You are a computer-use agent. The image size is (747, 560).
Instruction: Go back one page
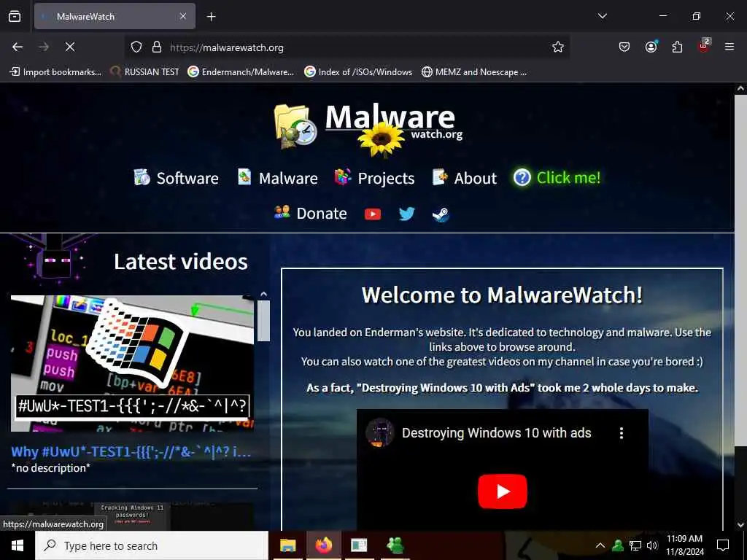18,47
